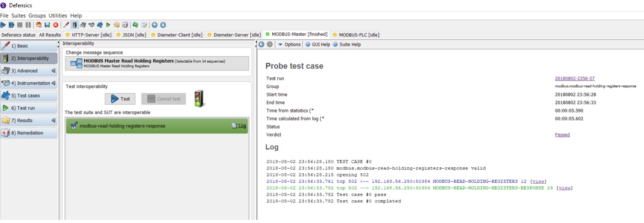This screenshot has width=644, height=223.
Task: Toggle the modbus-read-holding-registers-response checkbox
Action: [74, 126]
